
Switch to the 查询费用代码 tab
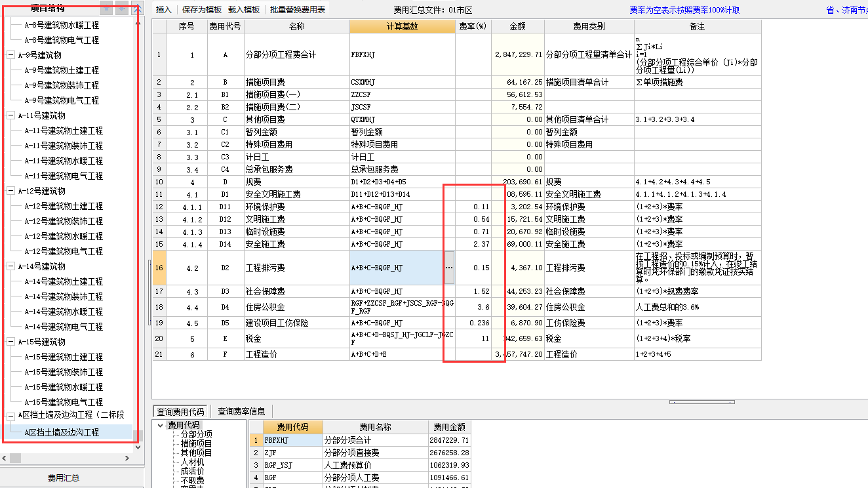[180, 411]
